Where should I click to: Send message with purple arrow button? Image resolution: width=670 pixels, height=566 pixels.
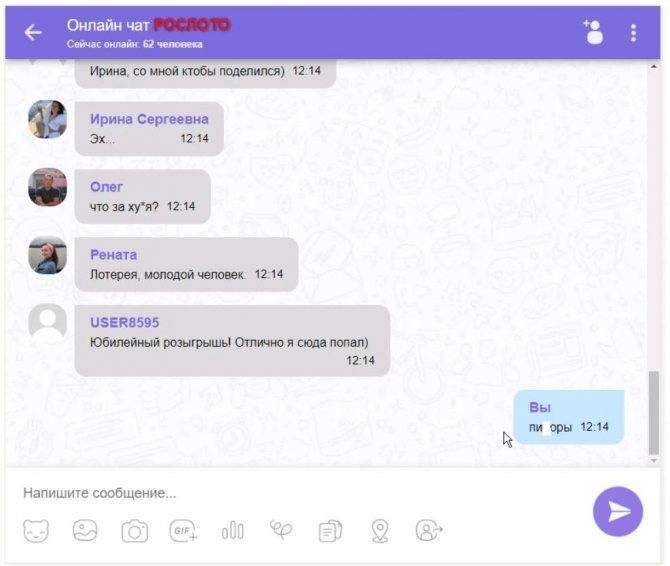[618, 511]
